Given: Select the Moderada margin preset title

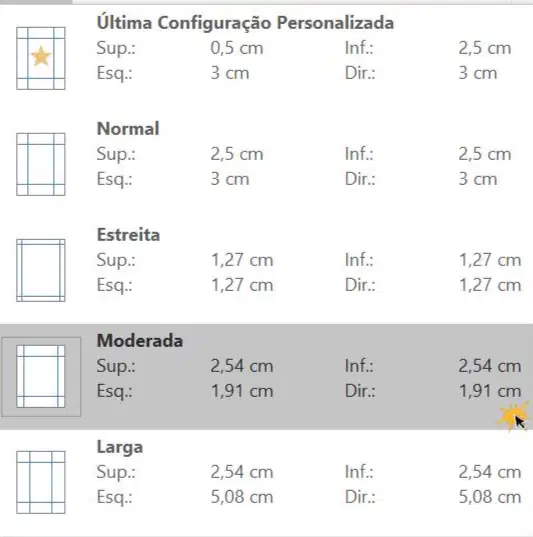Looking at the screenshot, I should tap(140, 341).
